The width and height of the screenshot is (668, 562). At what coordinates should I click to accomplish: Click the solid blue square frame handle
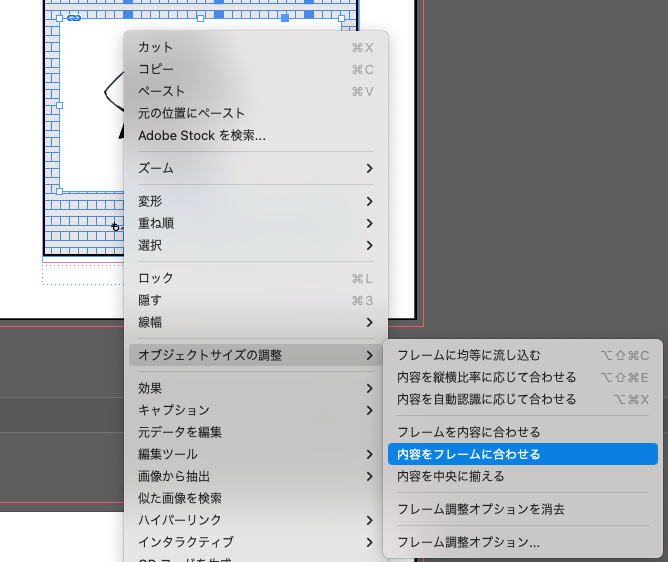(x=285, y=18)
